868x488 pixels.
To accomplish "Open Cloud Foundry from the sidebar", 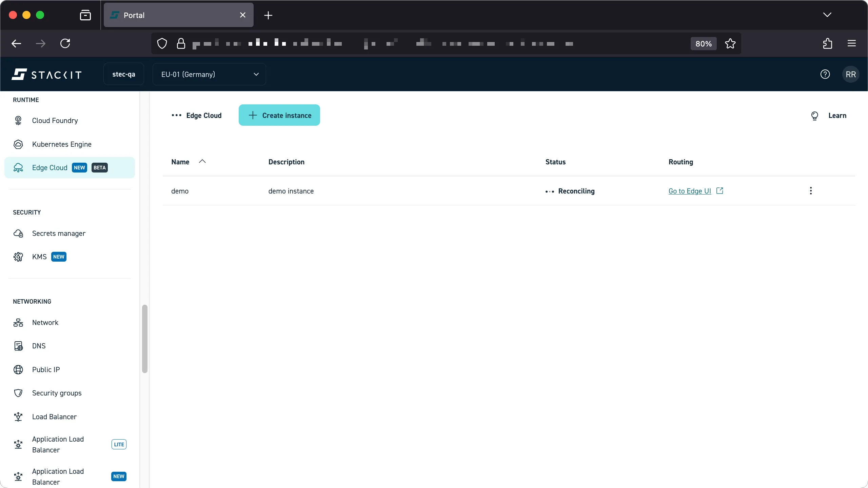I will tap(55, 120).
